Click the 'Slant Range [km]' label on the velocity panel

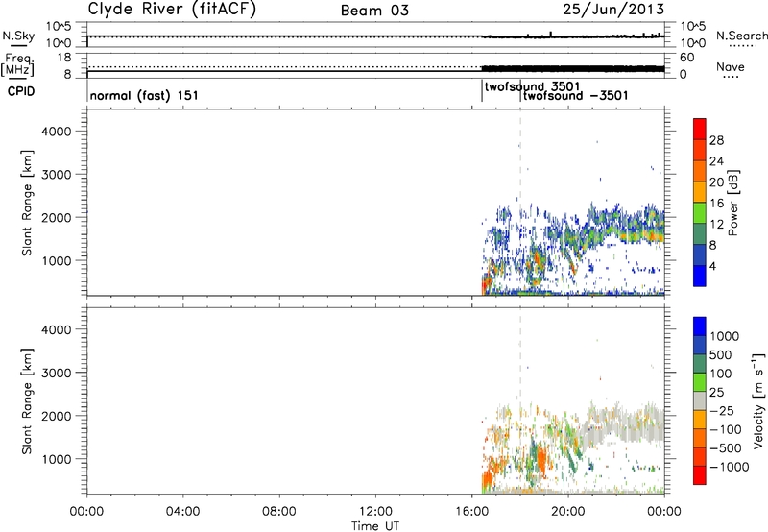pos(27,401)
